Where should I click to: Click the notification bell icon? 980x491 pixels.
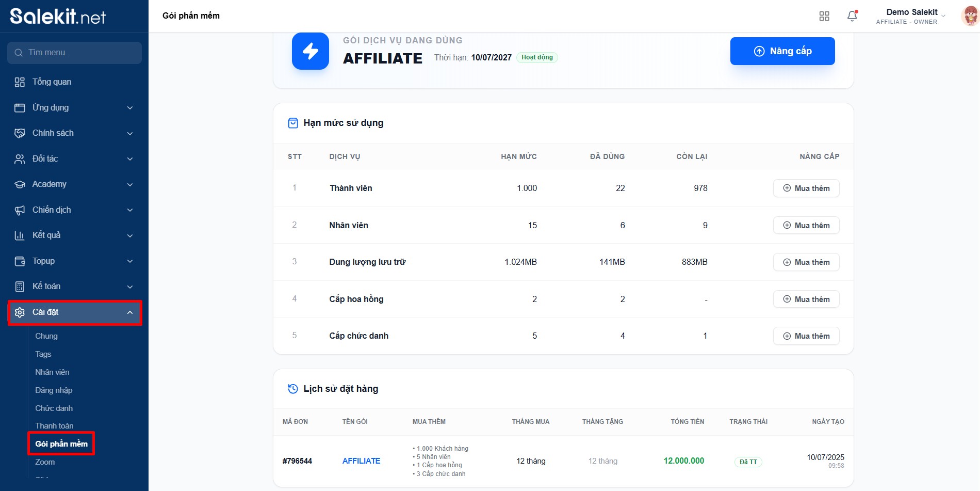[852, 16]
